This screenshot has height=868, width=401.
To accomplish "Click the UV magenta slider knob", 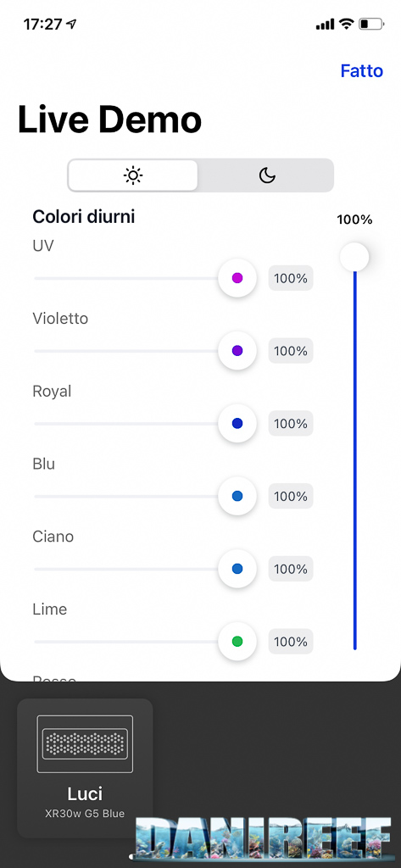I will (237, 278).
